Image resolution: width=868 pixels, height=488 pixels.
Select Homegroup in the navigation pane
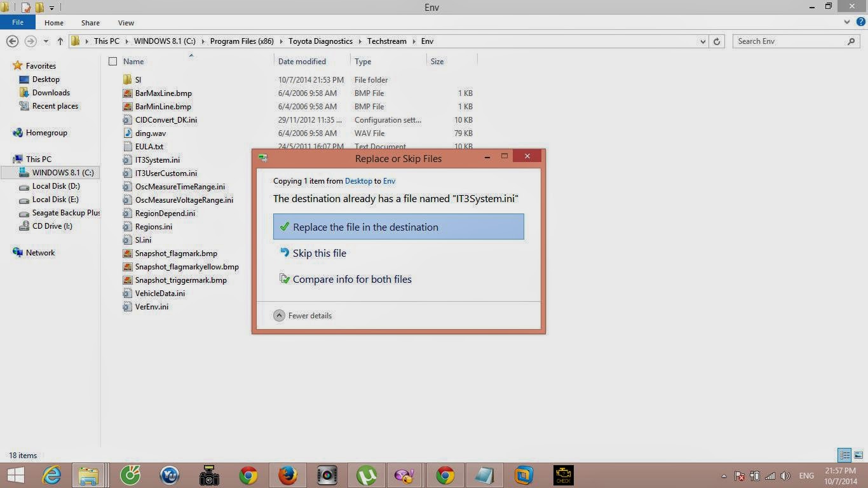pos(46,133)
